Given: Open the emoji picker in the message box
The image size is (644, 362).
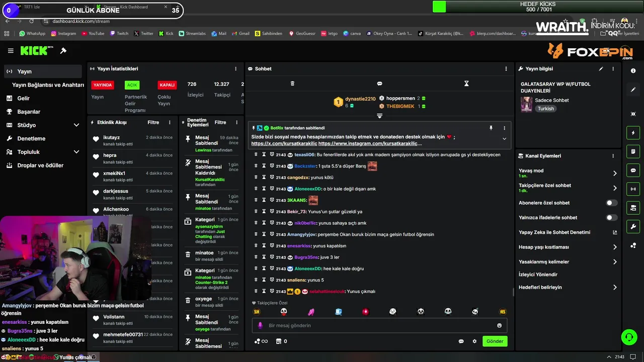Looking at the screenshot, I should [x=499, y=325].
